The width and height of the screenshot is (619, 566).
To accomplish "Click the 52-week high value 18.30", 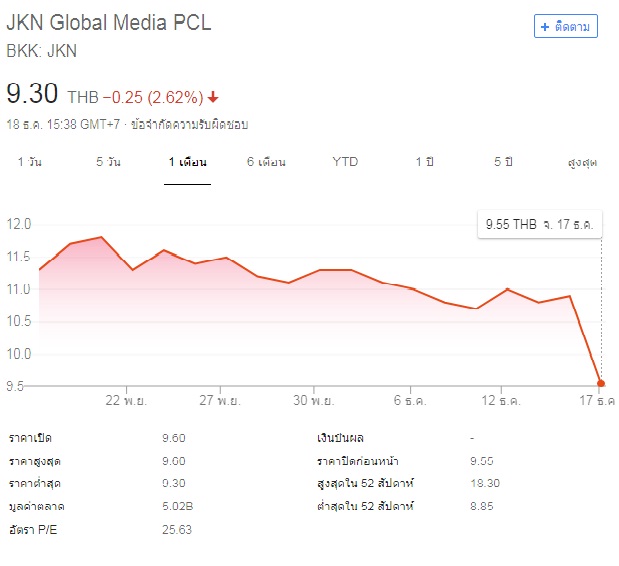I will point(486,483).
